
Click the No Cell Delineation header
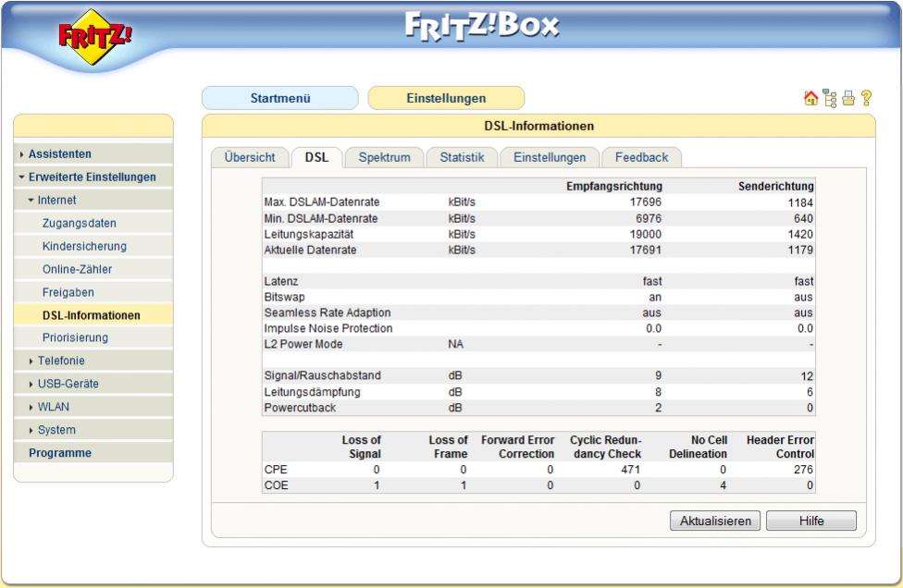point(698,447)
